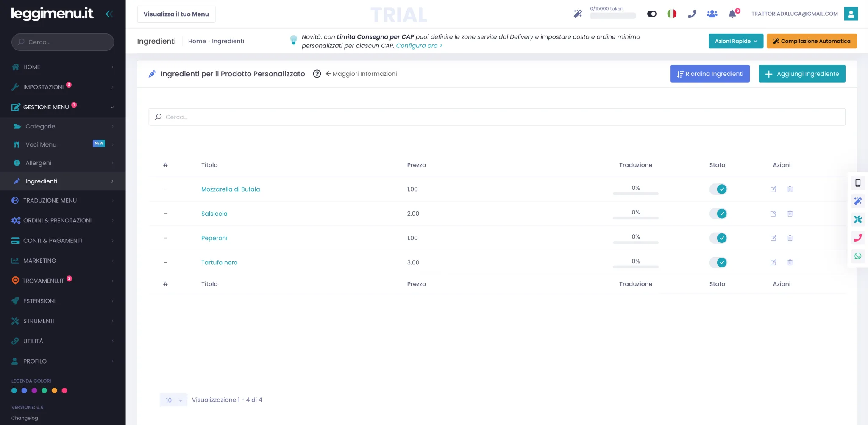This screenshot has height=425, width=868.
Task: Open the rows-per-page dropdown showing 10
Action: [x=173, y=400]
